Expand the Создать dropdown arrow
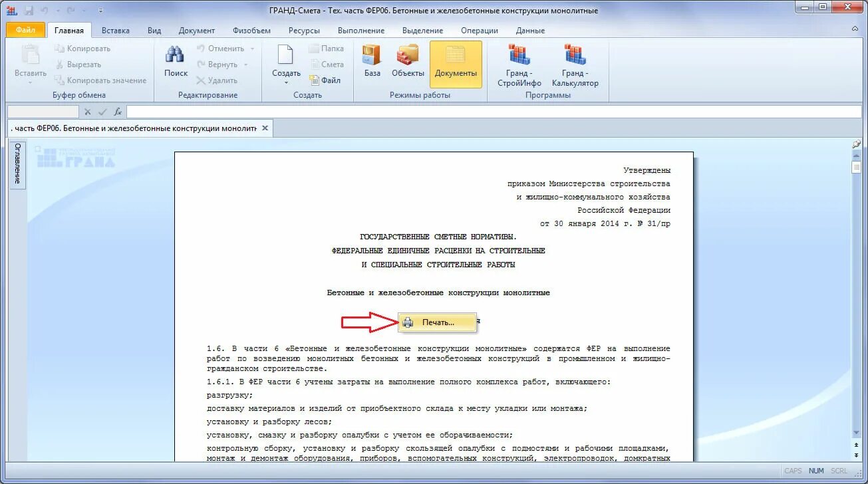Image resolution: width=868 pixels, height=484 pixels. tap(286, 82)
